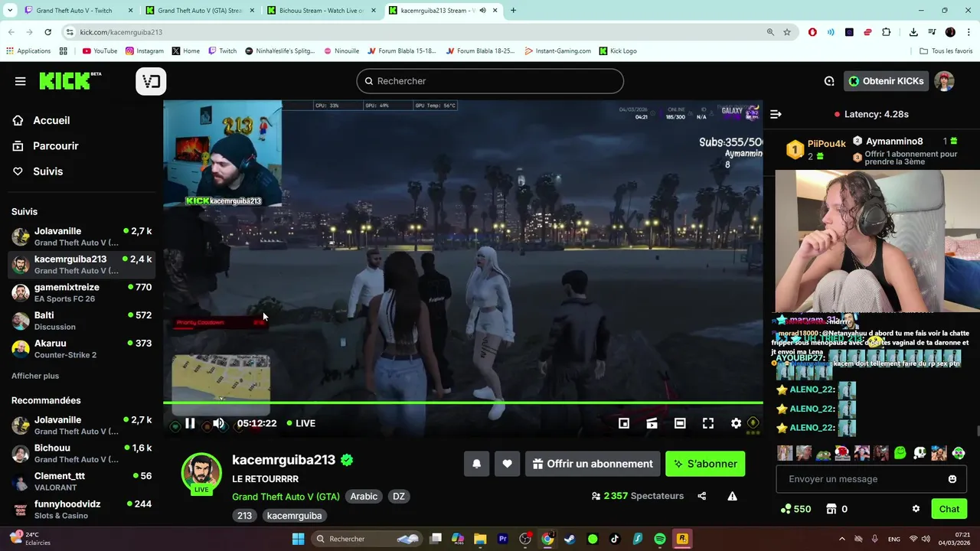
Task: Toggle theater mode
Action: (x=680, y=423)
